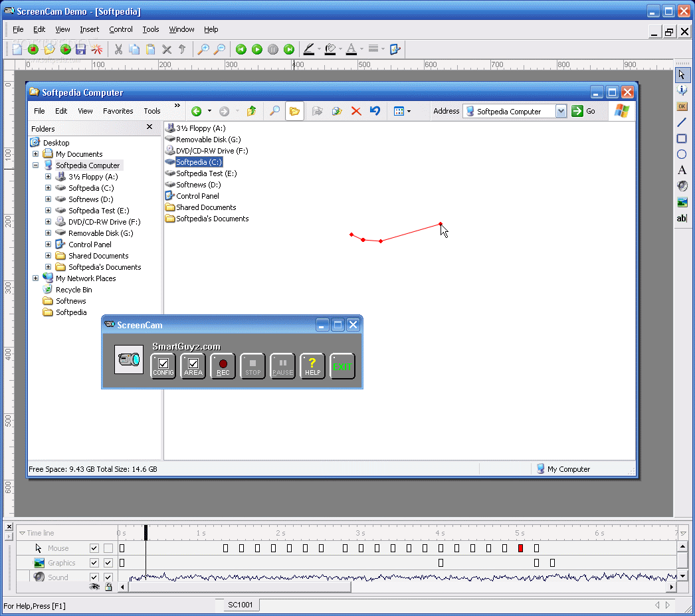Play the movie with green Play button
This screenshot has height=616, width=695.
[x=257, y=49]
